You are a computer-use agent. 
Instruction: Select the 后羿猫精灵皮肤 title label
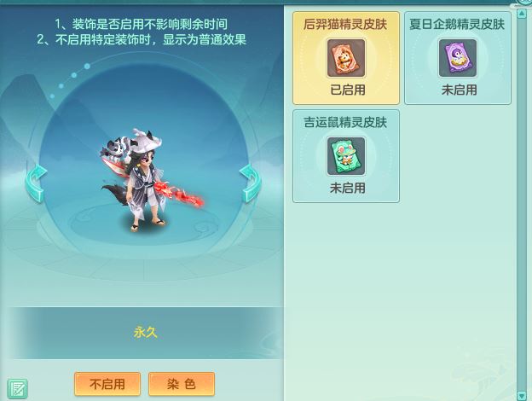coord(345,25)
